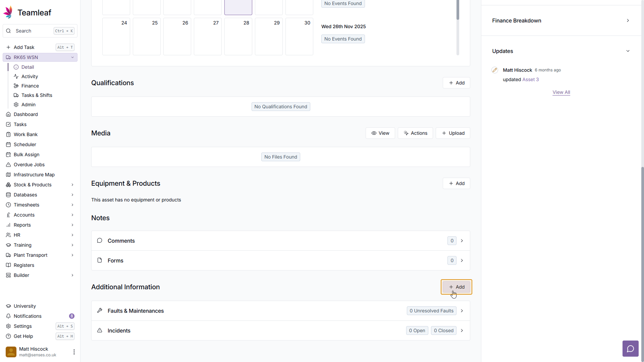
Task: Collapse the RK65 WSN sidebar dropdown
Action: click(72, 57)
